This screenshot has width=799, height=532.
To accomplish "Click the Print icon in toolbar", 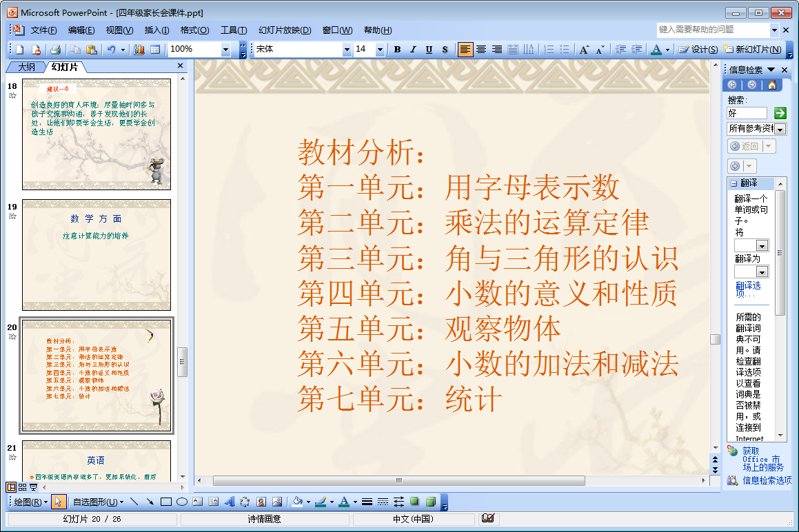I will point(56,50).
